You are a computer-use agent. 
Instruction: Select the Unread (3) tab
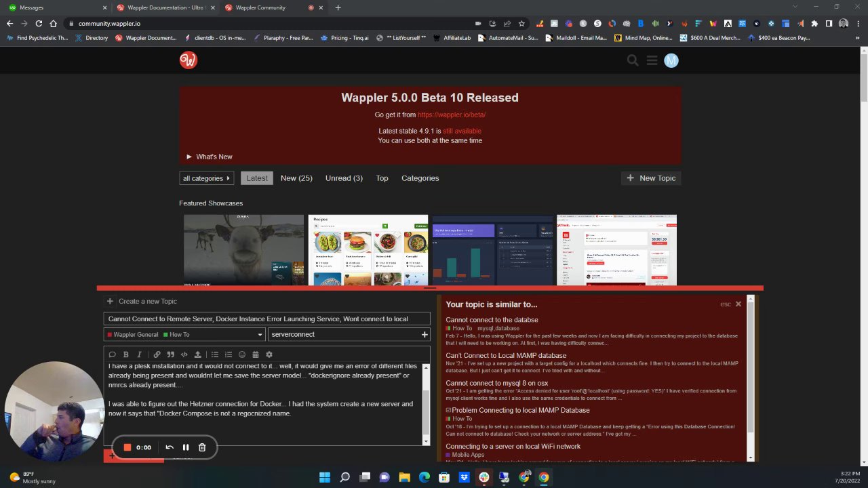[x=344, y=178]
